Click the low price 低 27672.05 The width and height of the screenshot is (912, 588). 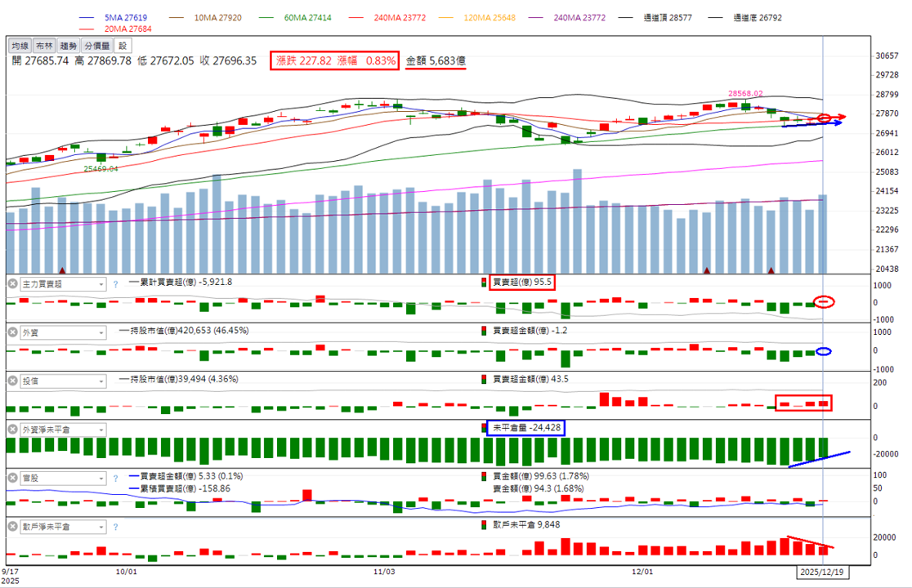tap(166, 61)
